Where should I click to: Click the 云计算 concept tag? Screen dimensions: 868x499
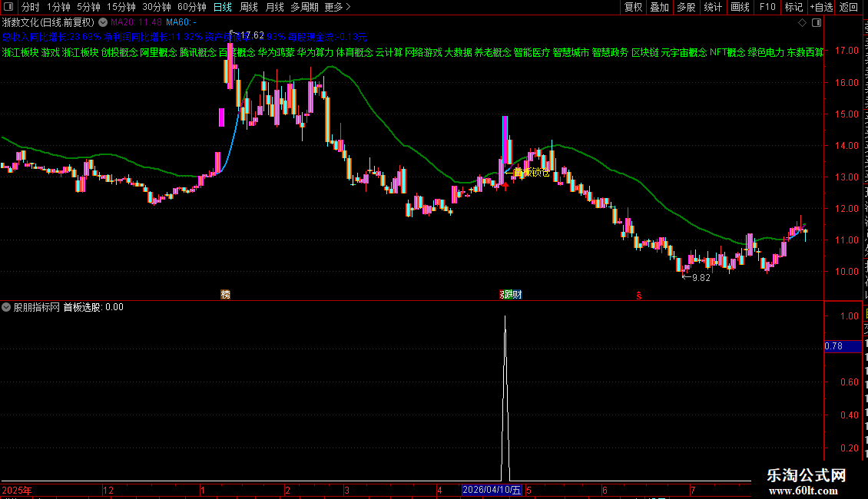[389, 52]
